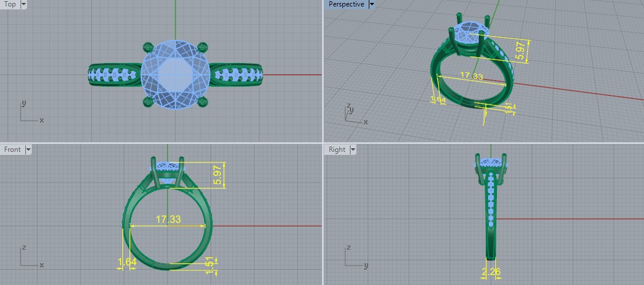Select the center gemstone in Top view
Viewport: 644px width, 285px height.
pyautogui.click(x=175, y=75)
